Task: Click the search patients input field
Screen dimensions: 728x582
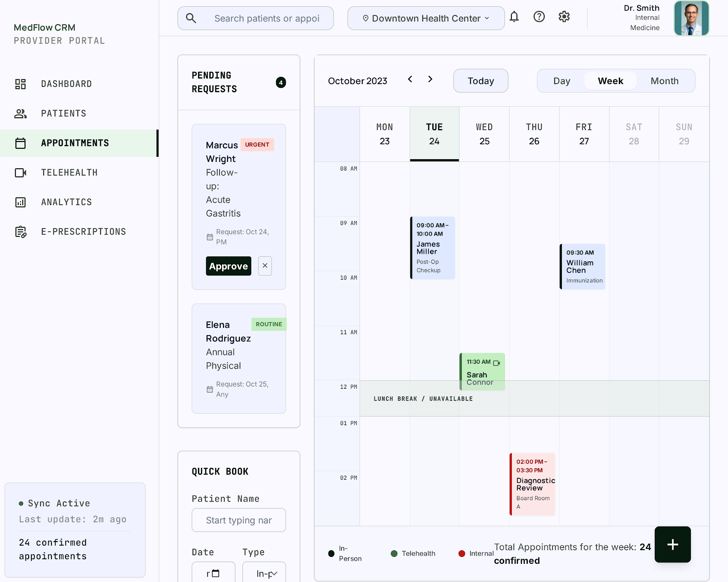Action: (255, 18)
